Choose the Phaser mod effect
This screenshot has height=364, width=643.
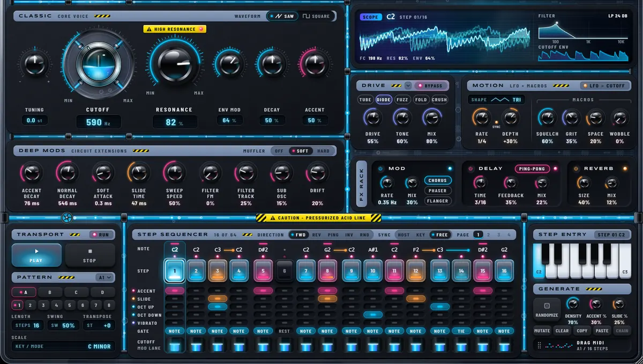[438, 191]
